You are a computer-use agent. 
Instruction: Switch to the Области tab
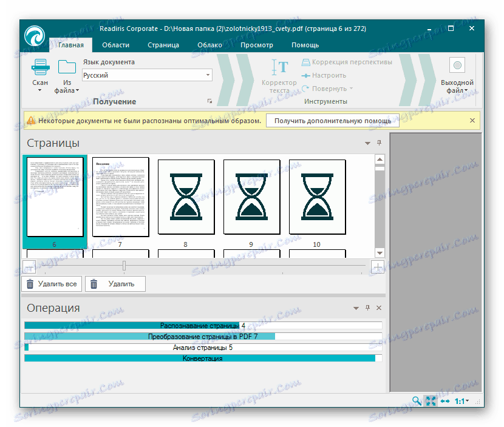point(116,45)
